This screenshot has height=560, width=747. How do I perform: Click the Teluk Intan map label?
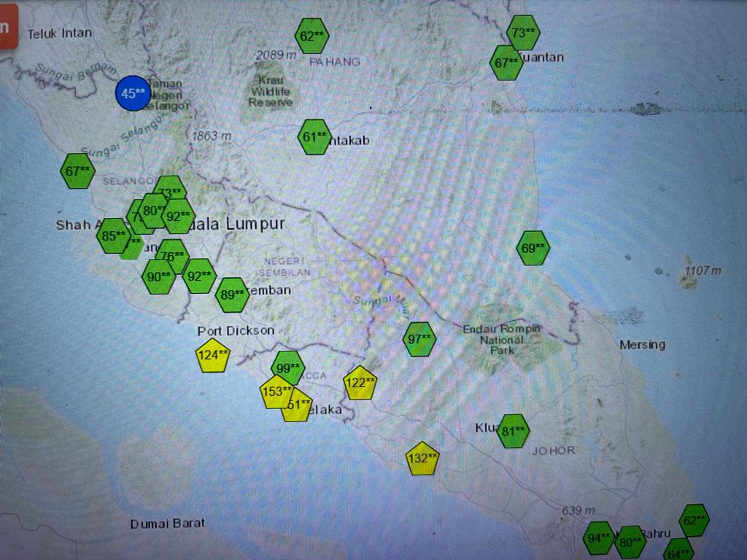[x=60, y=34]
